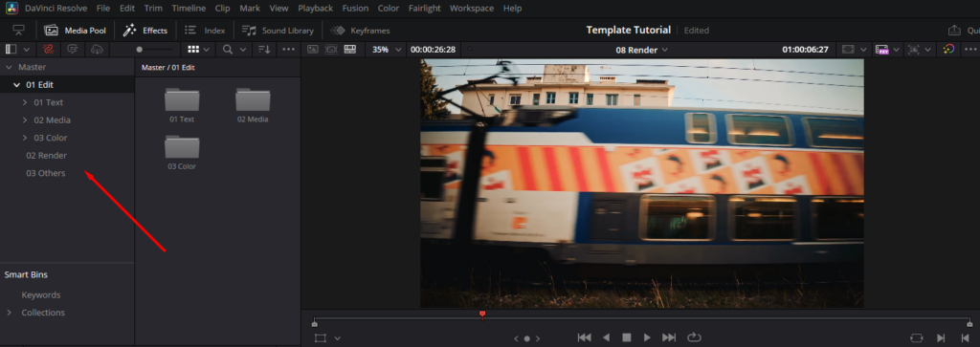980x347 pixels.
Task: Toggle the purple FXY bypass effects icon
Action: point(881,49)
